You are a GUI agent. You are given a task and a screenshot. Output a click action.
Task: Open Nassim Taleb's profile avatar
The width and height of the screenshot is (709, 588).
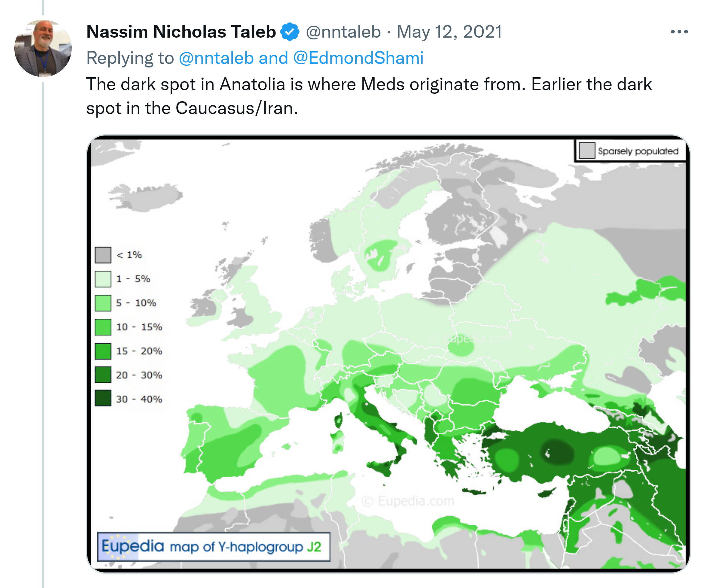[43, 48]
